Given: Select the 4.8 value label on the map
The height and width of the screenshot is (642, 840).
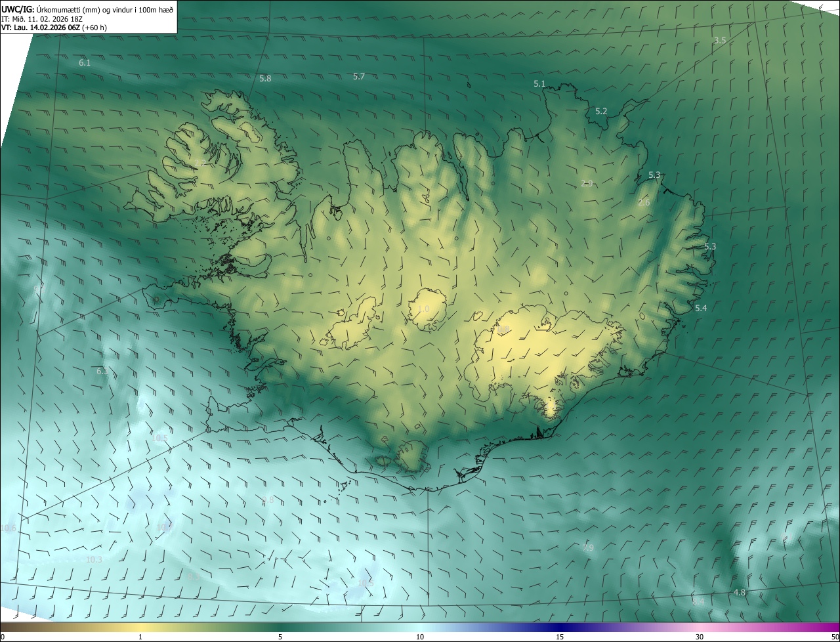Looking at the screenshot, I should click(740, 593).
